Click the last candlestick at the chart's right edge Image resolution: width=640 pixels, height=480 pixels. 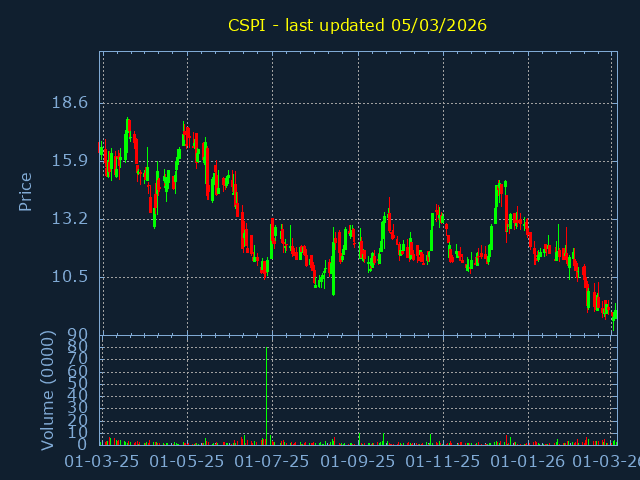tap(615, 315)
